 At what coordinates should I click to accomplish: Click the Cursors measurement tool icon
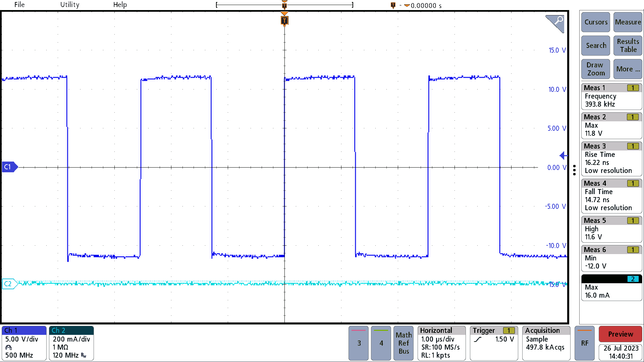(x=596, y=22)
